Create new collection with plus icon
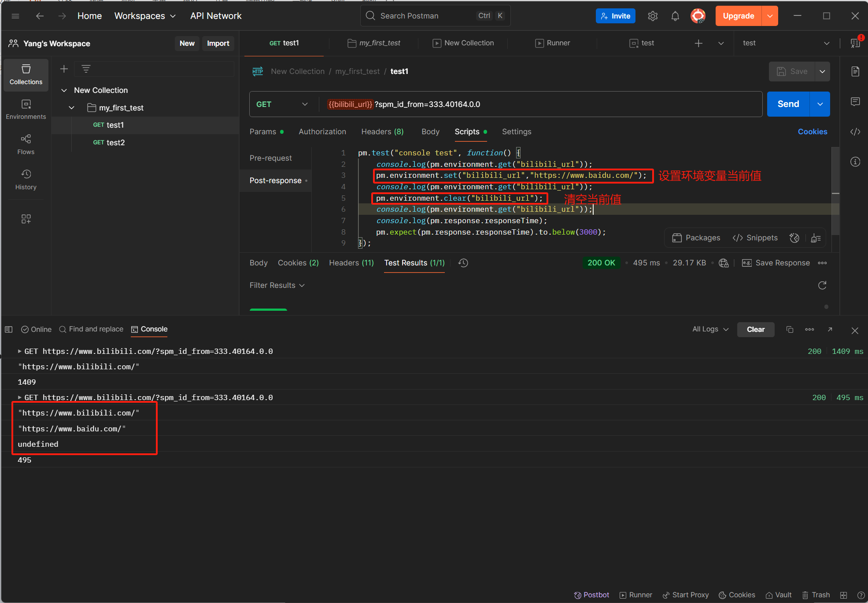 64,69
